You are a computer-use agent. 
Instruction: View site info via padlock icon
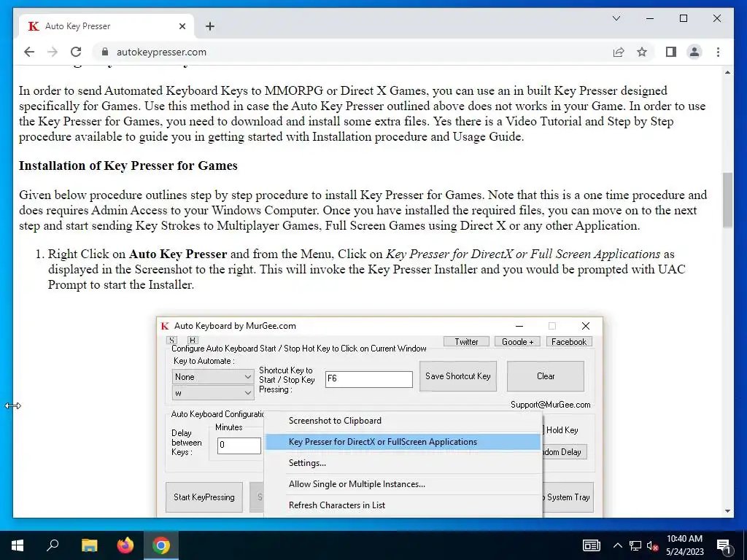tap(105, 52)
